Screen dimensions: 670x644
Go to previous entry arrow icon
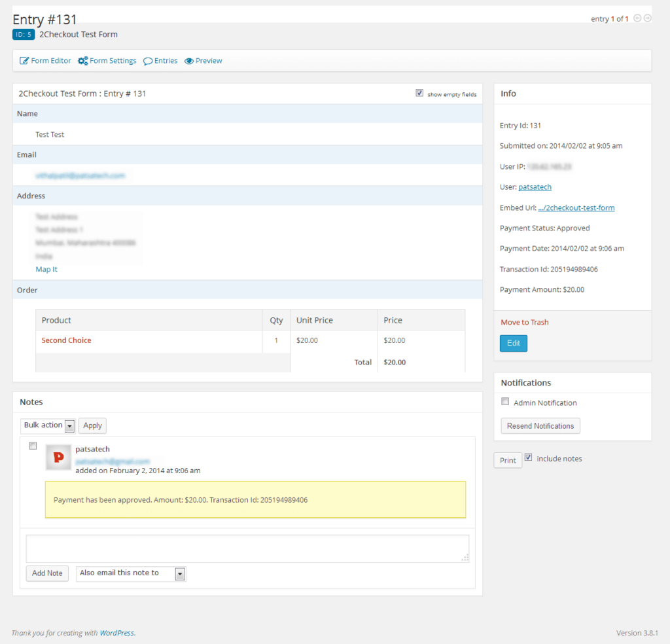[637, 18]
